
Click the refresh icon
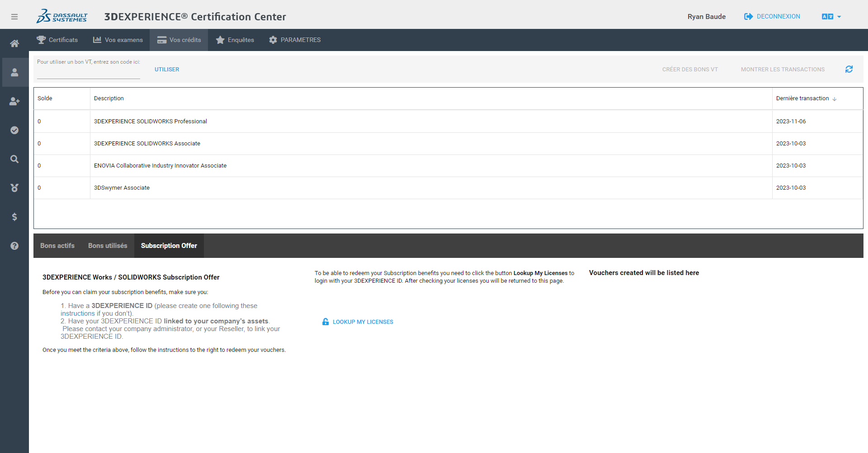849,69
